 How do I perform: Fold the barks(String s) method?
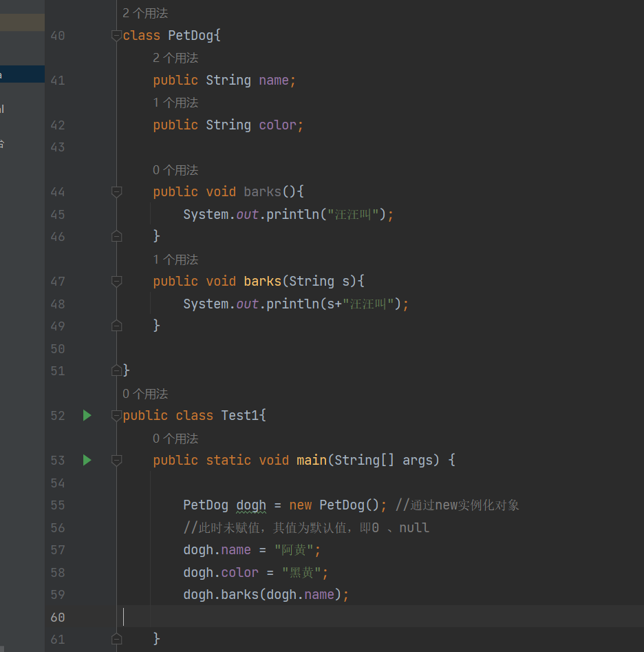[x=116, y=282]
